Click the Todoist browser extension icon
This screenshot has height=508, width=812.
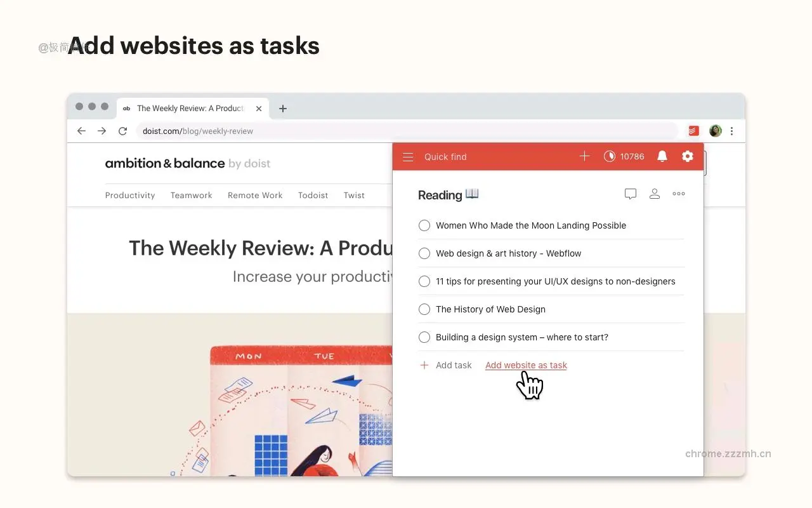[693, 130]
